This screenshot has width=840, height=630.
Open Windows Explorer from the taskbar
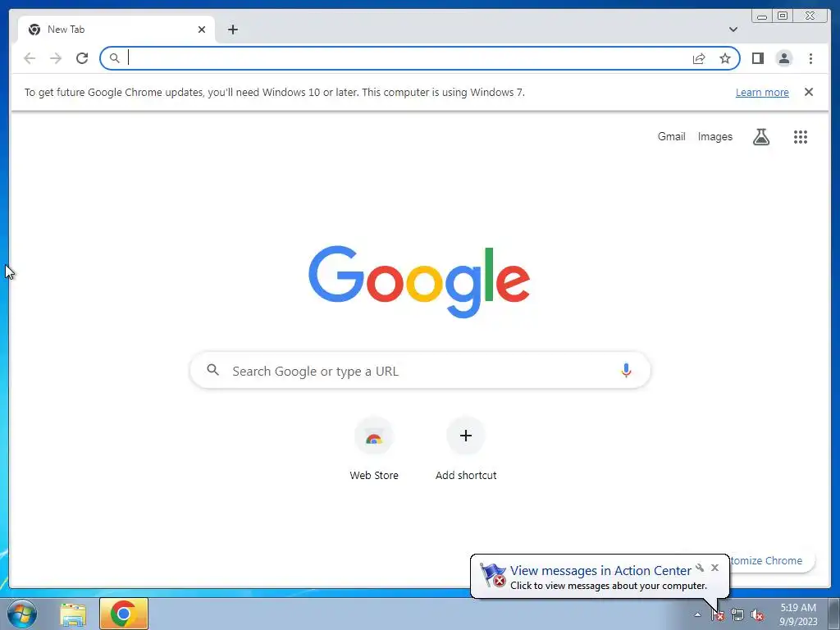click(x=73, y=614)
